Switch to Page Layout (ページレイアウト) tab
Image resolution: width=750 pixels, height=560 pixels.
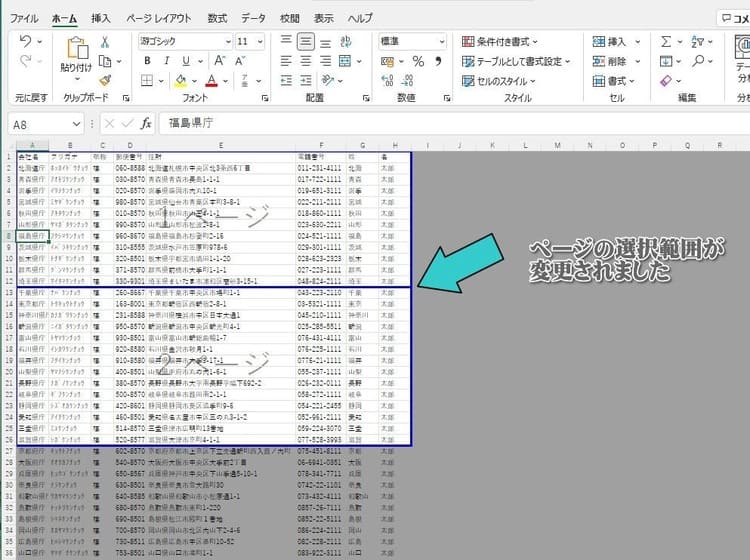[x=158, y=18]
